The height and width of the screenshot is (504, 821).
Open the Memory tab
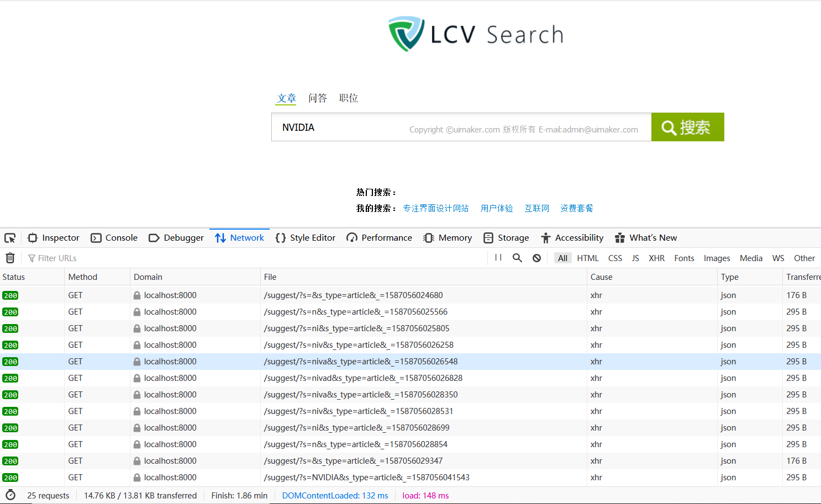click(448, 238)
